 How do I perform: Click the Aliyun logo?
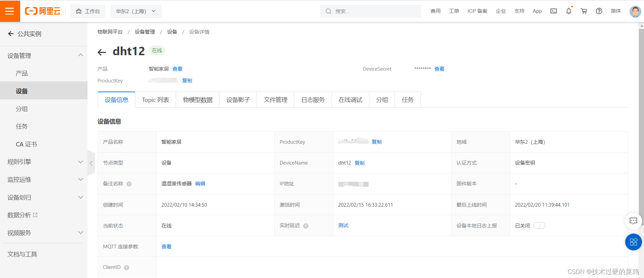[x=43, y=11]
